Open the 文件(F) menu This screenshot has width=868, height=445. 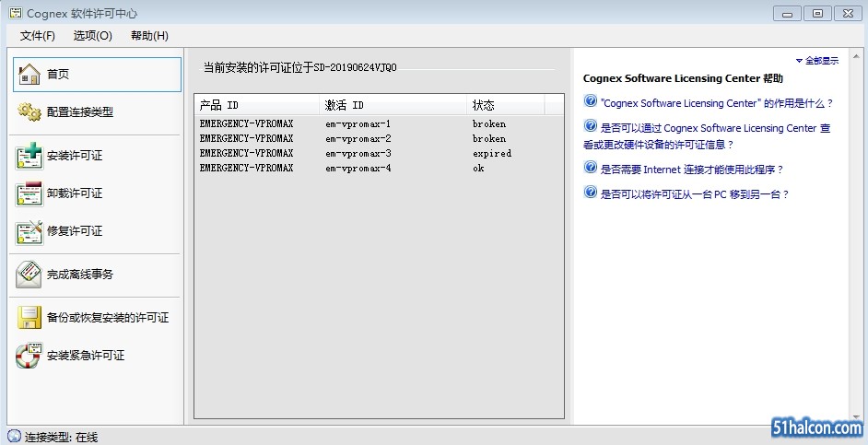click(38, 35)
